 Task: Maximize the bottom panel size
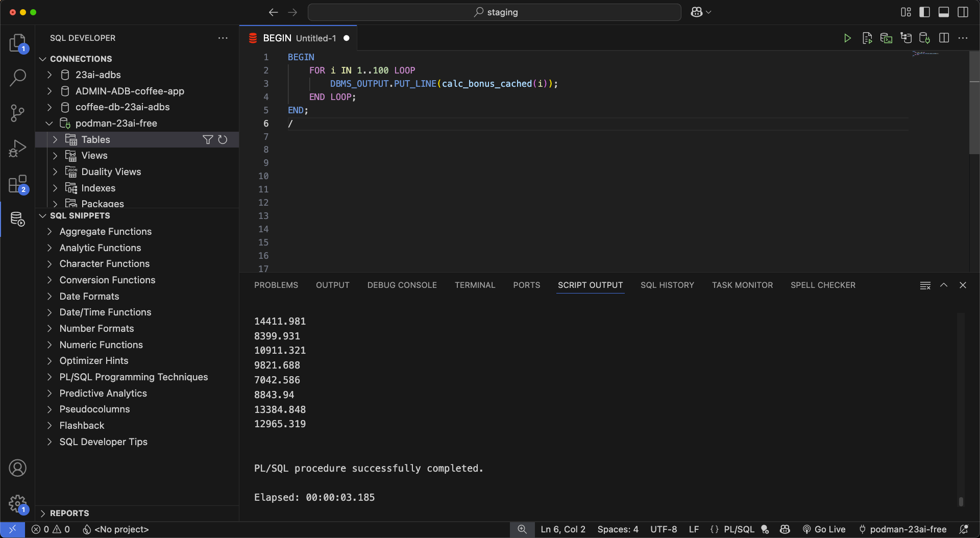point(944,285)
